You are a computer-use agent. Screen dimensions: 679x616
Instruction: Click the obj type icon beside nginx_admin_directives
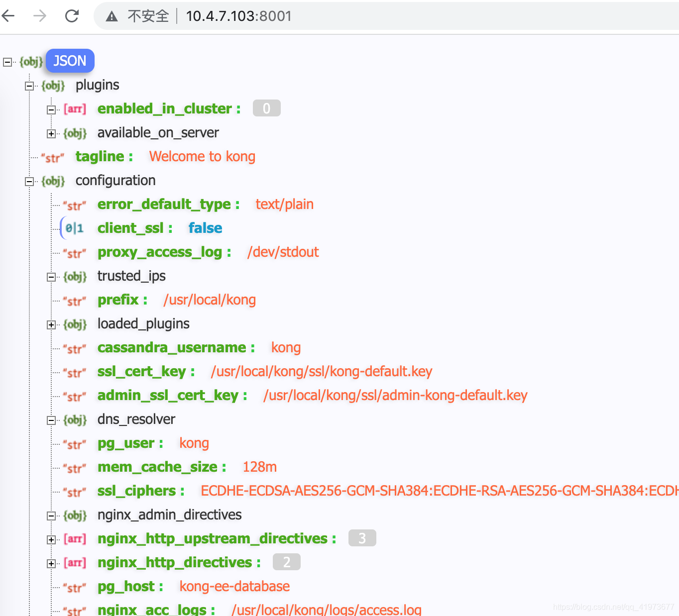click(75, 515)
